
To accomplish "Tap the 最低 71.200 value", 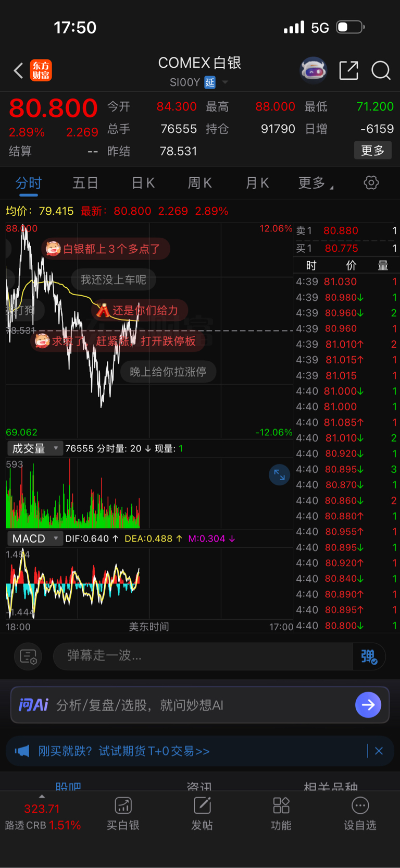I will click(x=375, y=106).
